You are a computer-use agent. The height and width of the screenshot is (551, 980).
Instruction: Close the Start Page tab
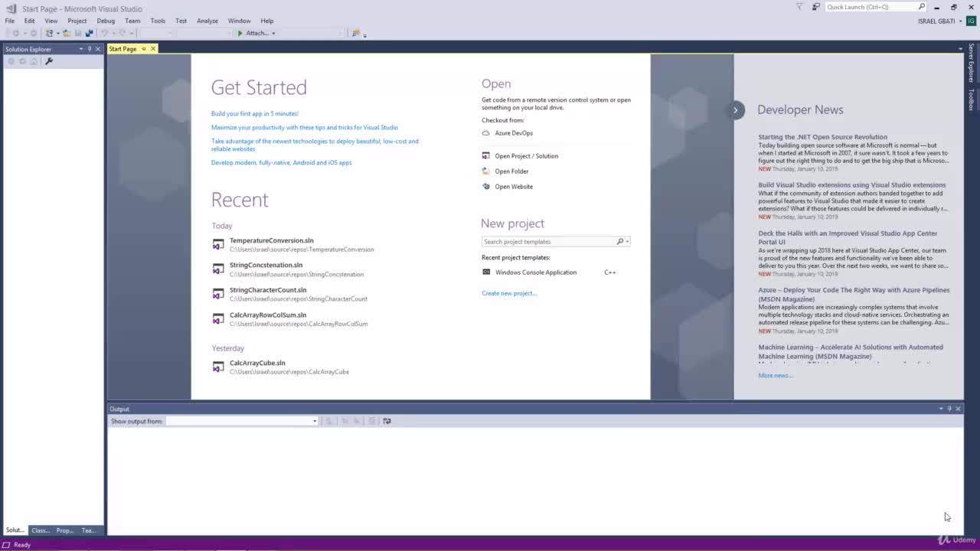(153, 49)
